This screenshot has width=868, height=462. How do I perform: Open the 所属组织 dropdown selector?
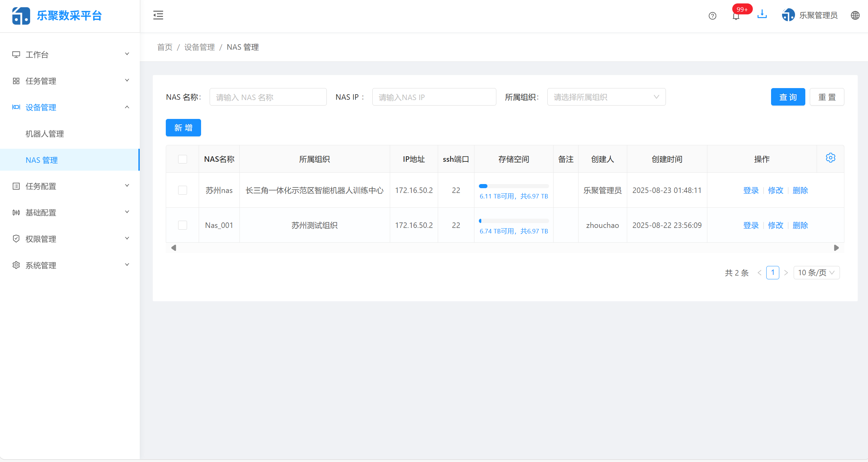pos(606,97)
